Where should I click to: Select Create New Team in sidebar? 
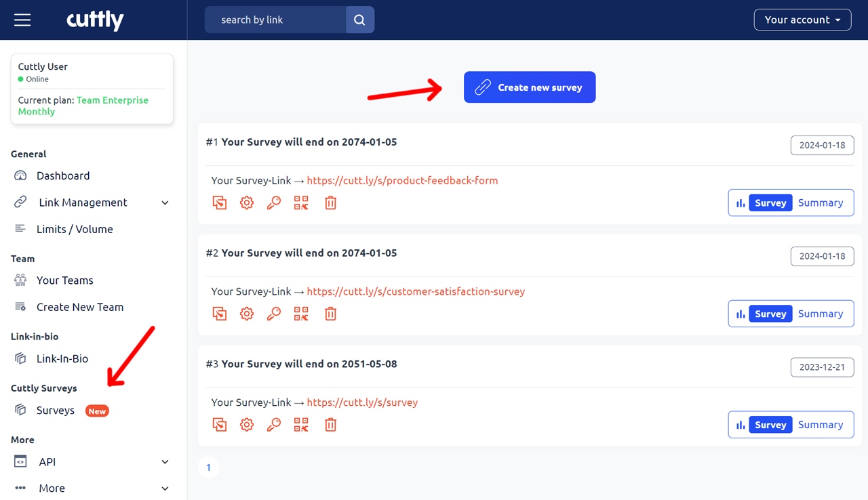click(80, 307)
